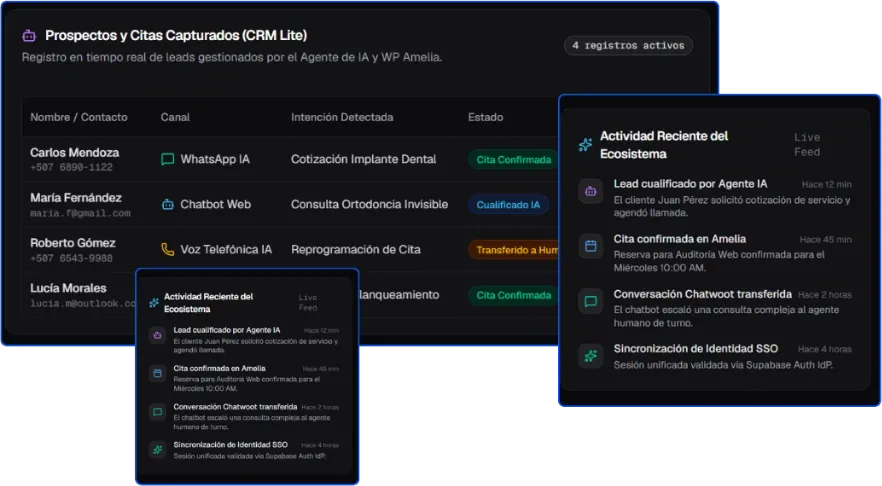Click Live Feed label in small activity panel
This screenshot has width=882, height=486.
[308, 303]
